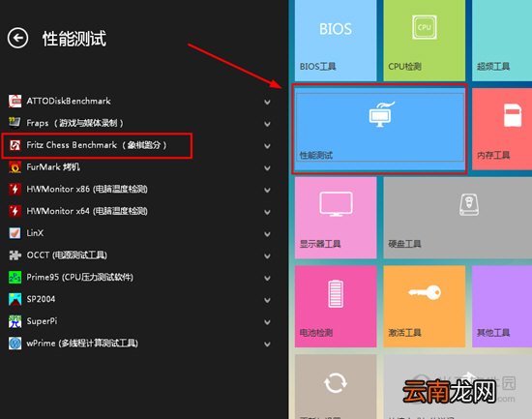Click SP2004 entry text

pyautogui.click(x=41, y=299)
